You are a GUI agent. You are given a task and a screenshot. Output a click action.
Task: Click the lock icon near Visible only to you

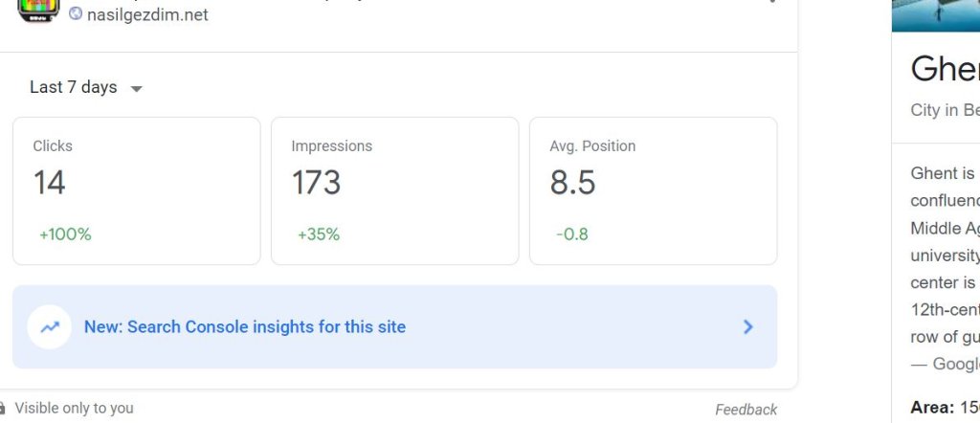[3, 409]
